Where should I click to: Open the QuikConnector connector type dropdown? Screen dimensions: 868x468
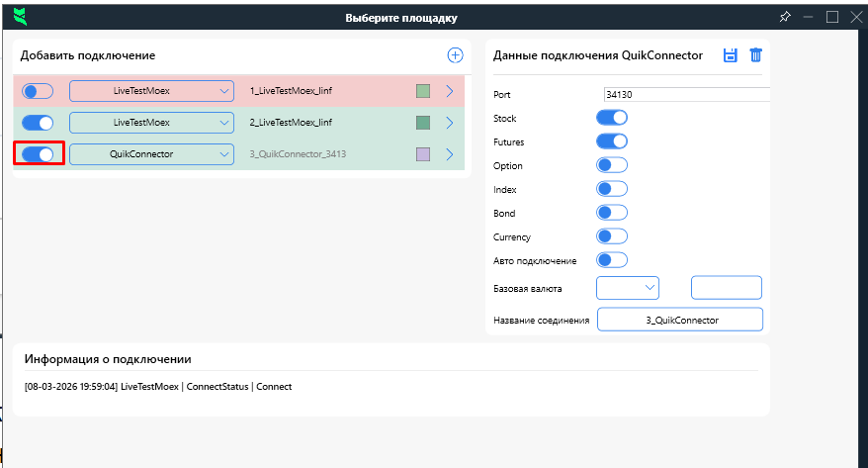151,154
